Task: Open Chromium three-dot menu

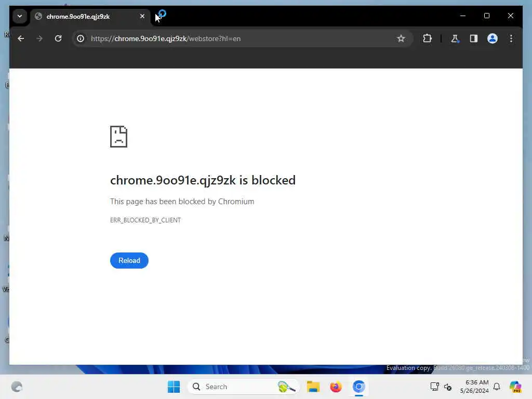Action: pyautogui.click(x=511, y=38)
